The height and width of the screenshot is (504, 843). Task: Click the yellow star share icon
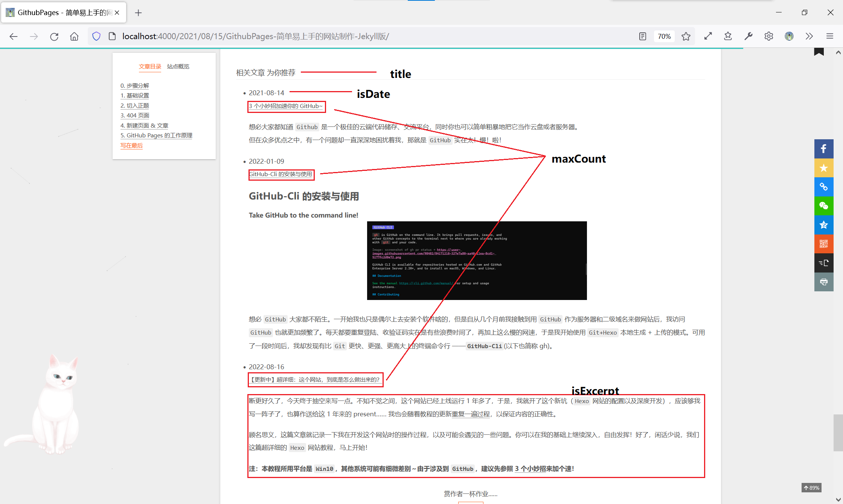(823, 168)
